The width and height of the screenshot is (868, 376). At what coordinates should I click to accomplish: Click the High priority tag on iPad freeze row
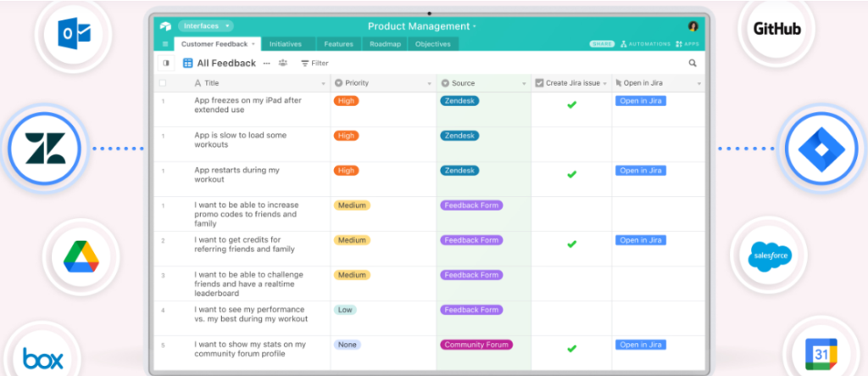point(346,101)
